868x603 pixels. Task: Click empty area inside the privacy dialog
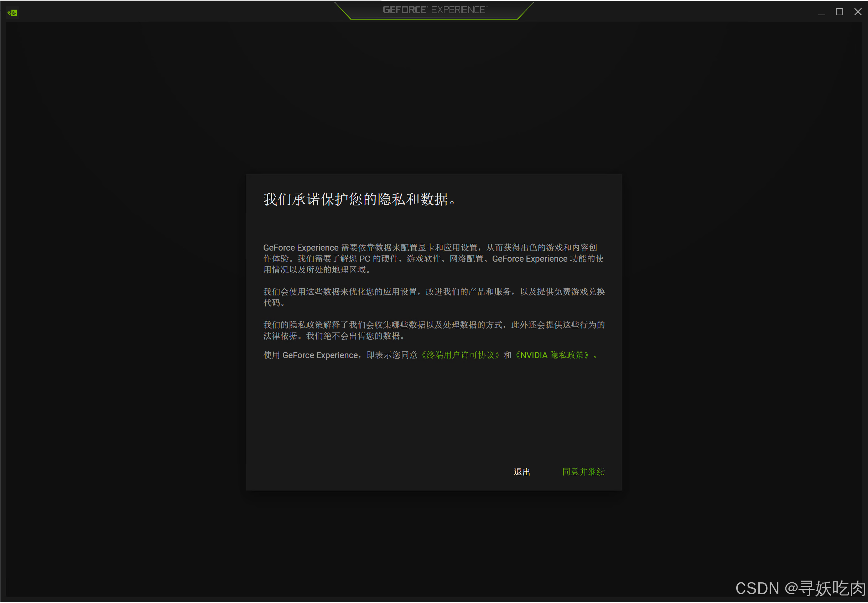click(x=433, y=416)
